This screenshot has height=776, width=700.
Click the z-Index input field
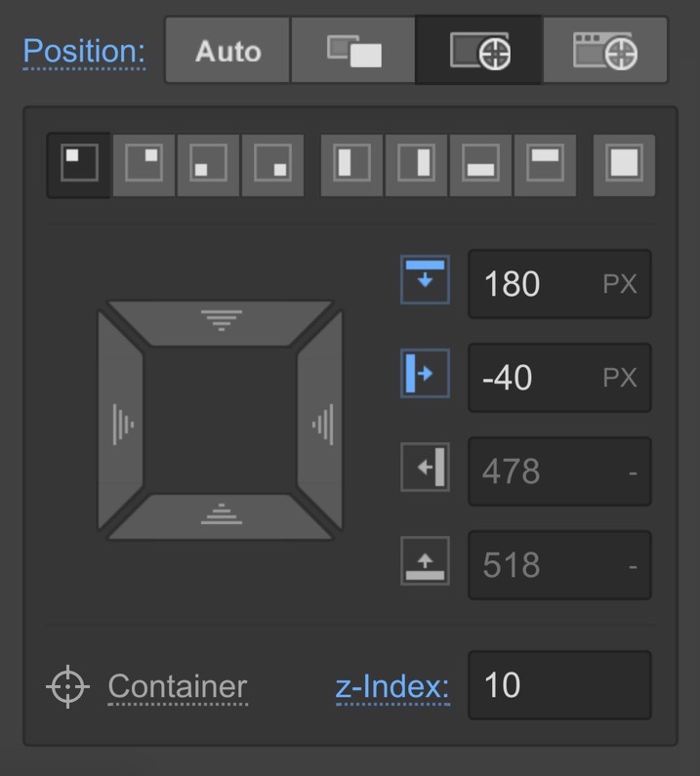click(558, 685)
